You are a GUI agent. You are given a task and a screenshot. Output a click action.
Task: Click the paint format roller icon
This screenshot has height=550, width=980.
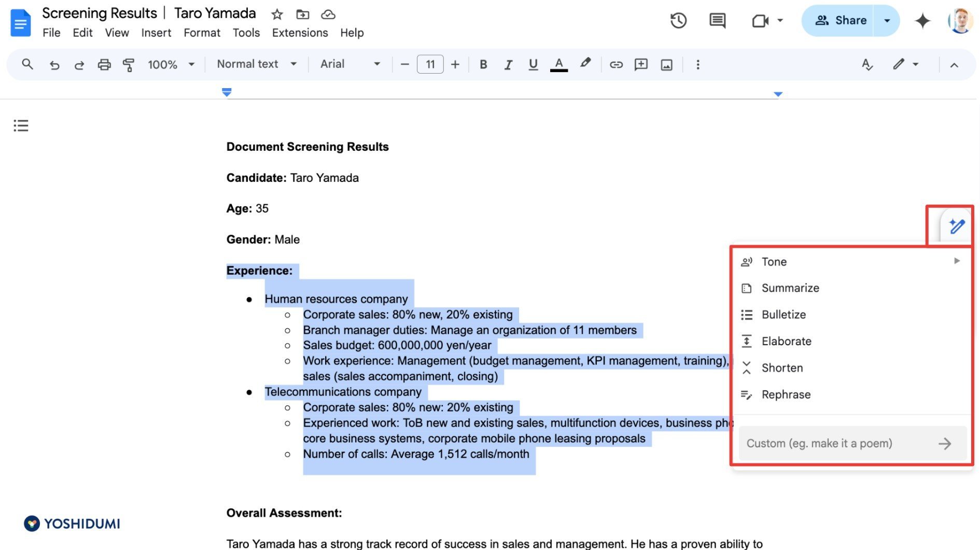128,65
